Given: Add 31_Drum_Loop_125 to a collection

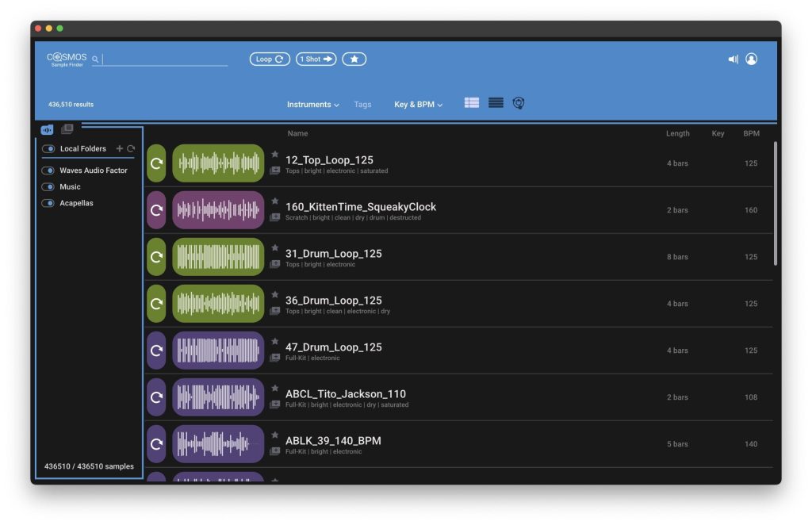Looking at the screenshot, I should [275, 264].
